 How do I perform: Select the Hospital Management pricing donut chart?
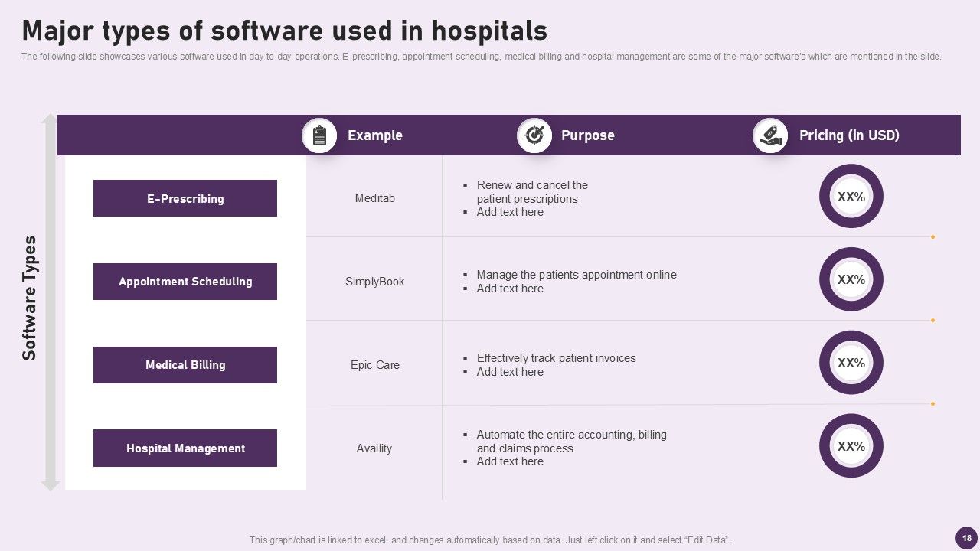tap(851, 446)
